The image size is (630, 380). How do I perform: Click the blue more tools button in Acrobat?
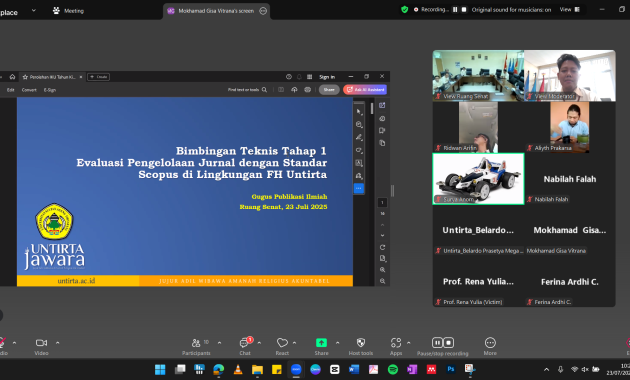click(359, 188)
